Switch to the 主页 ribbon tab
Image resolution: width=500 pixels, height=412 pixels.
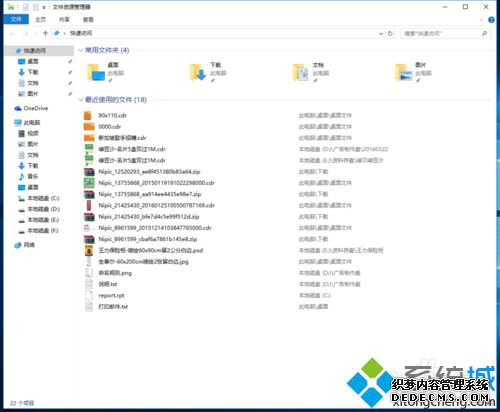[40, 20]
